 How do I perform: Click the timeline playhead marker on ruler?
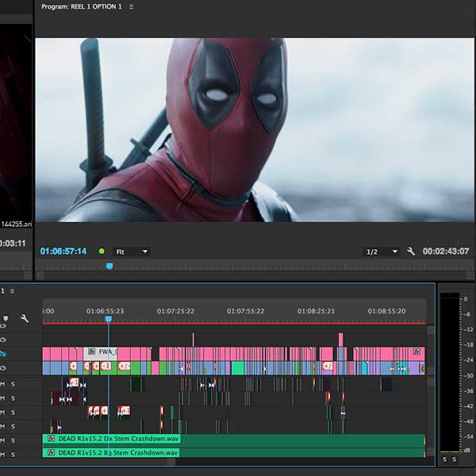pyautogui.click(x=108, y=319)
